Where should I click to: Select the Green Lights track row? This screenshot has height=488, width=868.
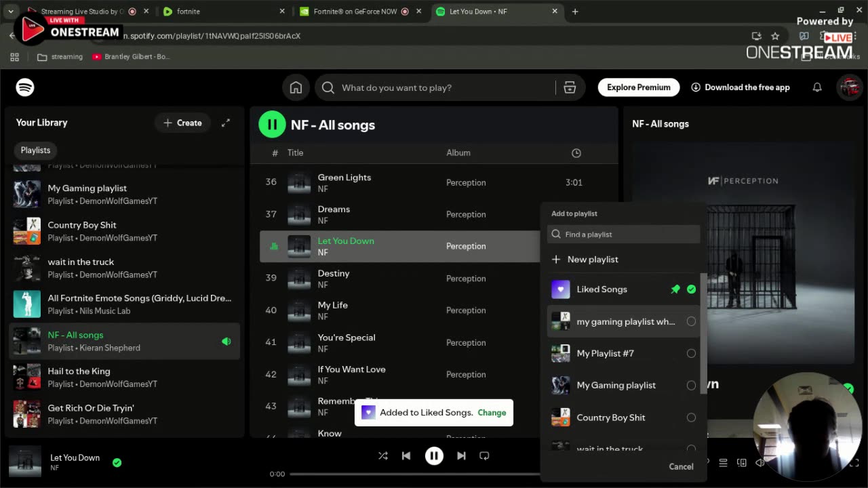pyautogui.click(x=434, y=182)
